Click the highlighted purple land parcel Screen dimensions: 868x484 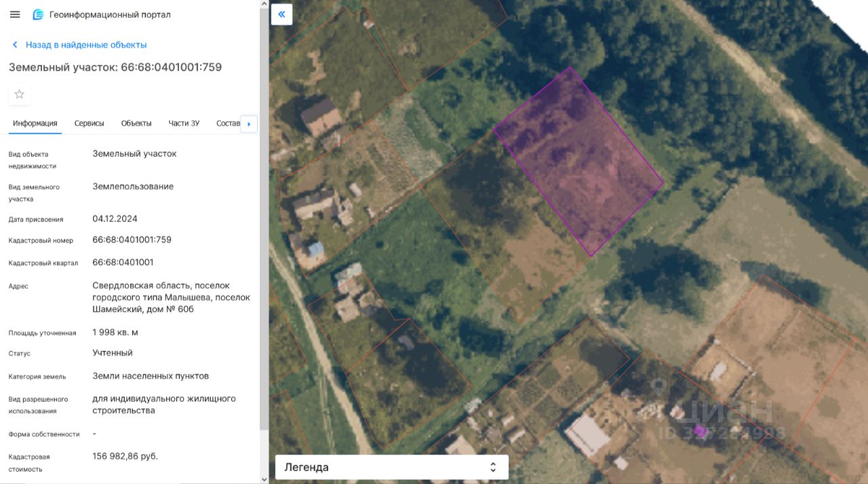578,162
